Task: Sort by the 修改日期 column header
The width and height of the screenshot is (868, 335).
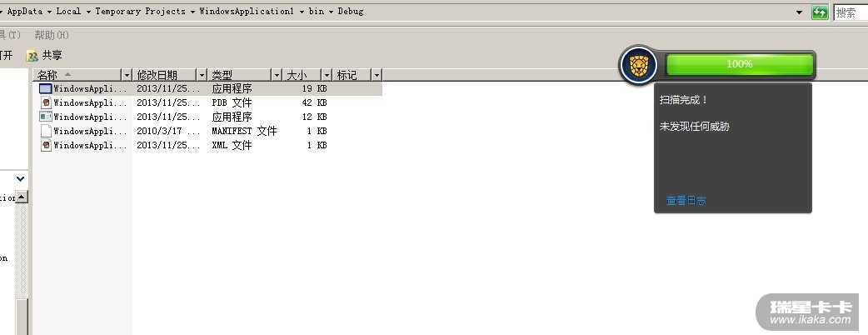Action: point(164,75)
